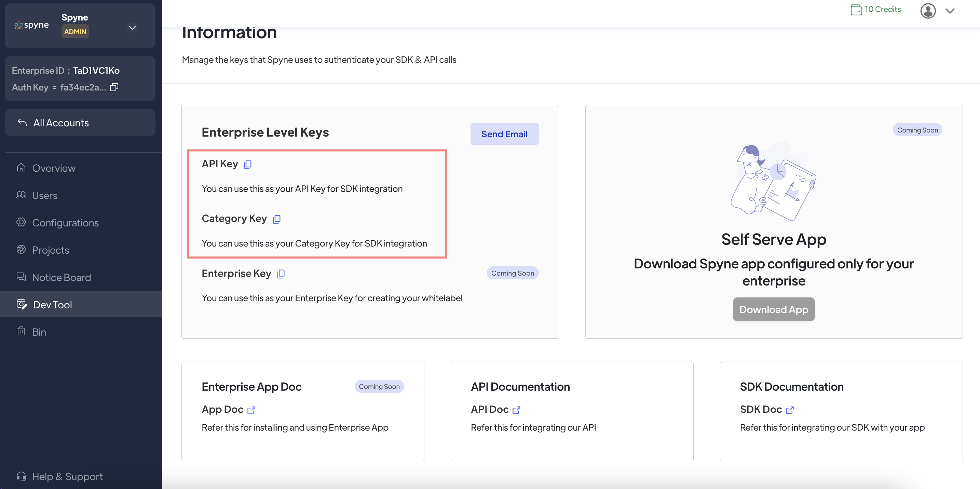
Task: Open App Doc external link icon
Action: pyautogui.click(x=251, y=410)
